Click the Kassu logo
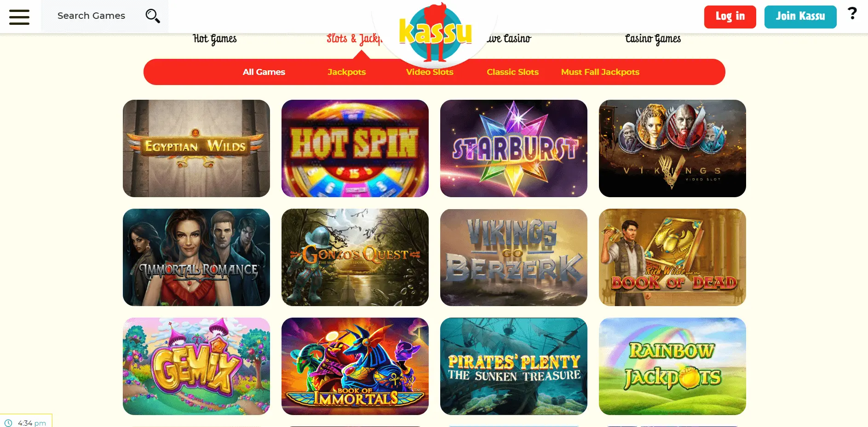The width and height of the screenshot is (868, 427). (x=435, y=32)
